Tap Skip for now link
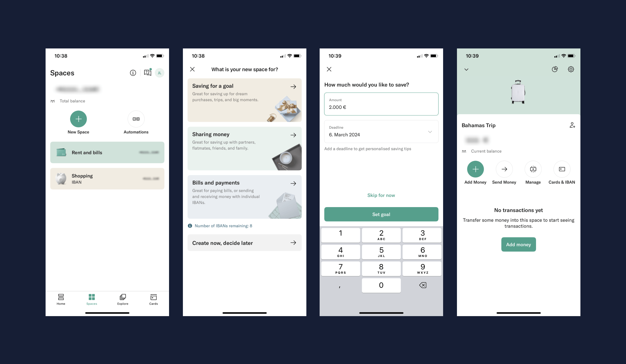This screenshot has width=626, height=364. (x=381, y=195)
